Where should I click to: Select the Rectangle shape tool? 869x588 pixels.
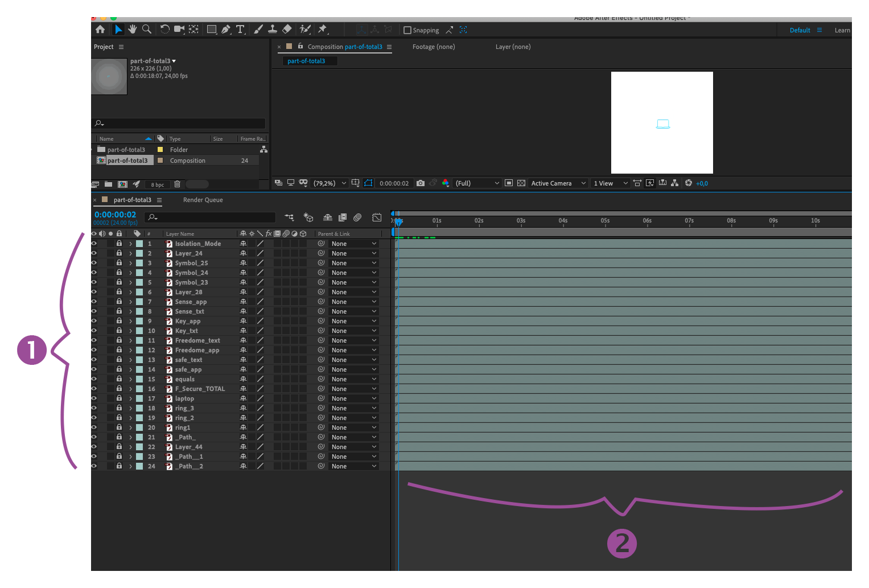[x=212, y=30]
